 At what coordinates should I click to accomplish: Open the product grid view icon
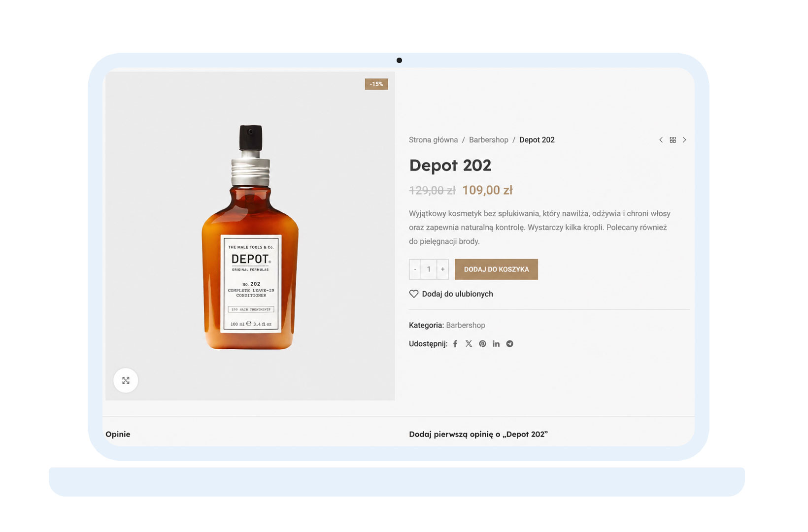pyautogui.click(x=673, y=140)
